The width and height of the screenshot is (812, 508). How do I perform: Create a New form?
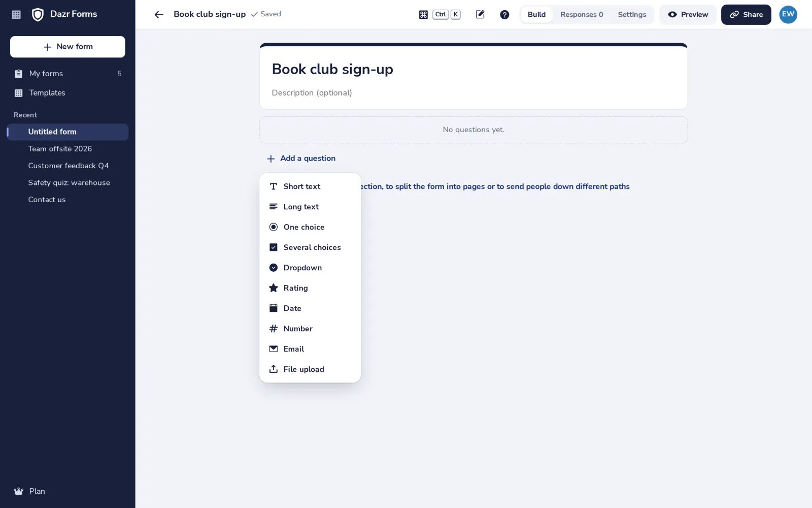[x=67, y=47]
